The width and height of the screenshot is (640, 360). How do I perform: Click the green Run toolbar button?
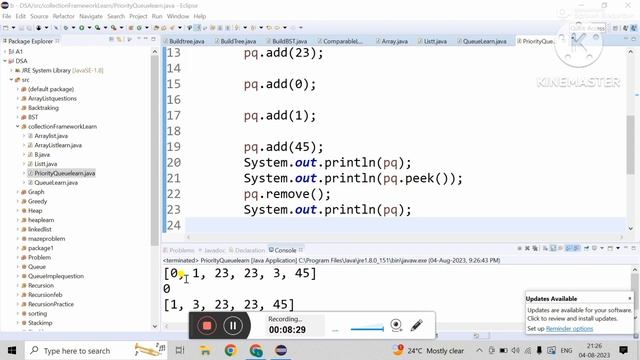point(82,28)
